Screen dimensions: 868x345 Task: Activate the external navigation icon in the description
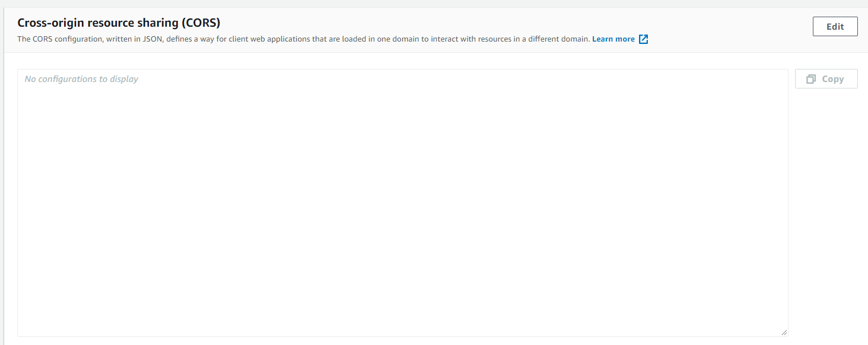(644, 39)
